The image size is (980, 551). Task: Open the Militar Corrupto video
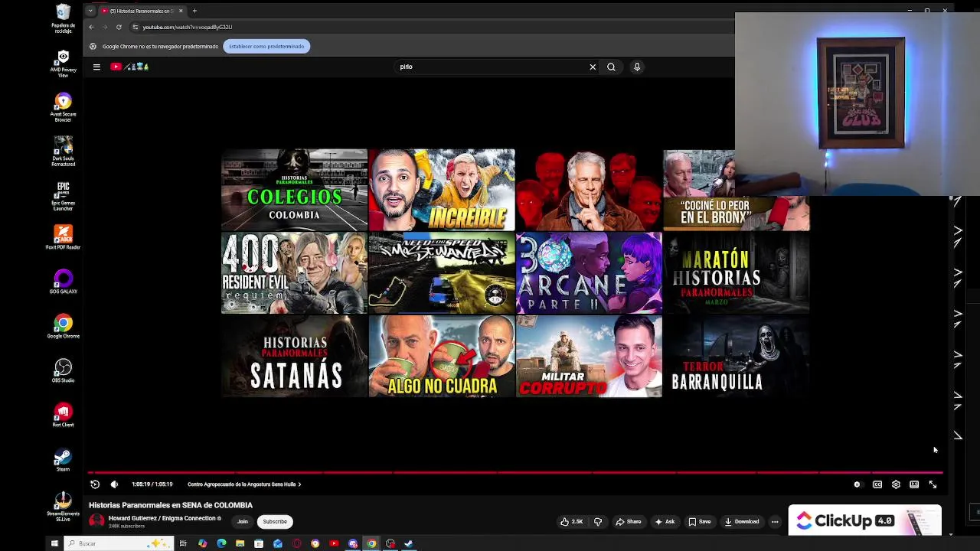(589, 357)
